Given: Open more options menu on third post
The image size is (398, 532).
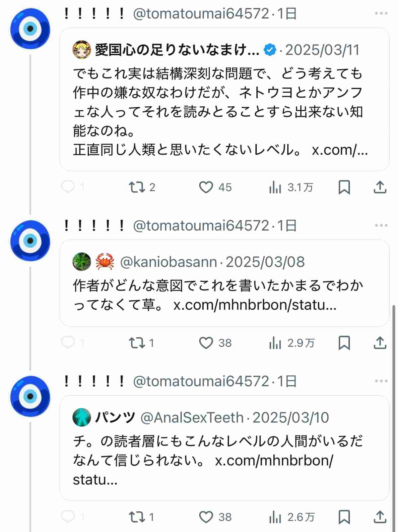Looking at the screenshot, I should click(x=381, y=381).
